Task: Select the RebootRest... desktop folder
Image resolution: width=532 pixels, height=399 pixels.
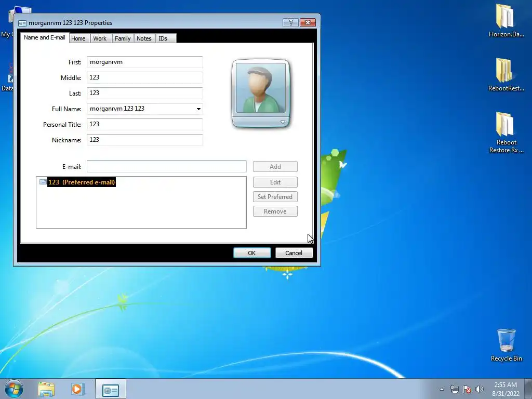Action: (x=506, y=74)
